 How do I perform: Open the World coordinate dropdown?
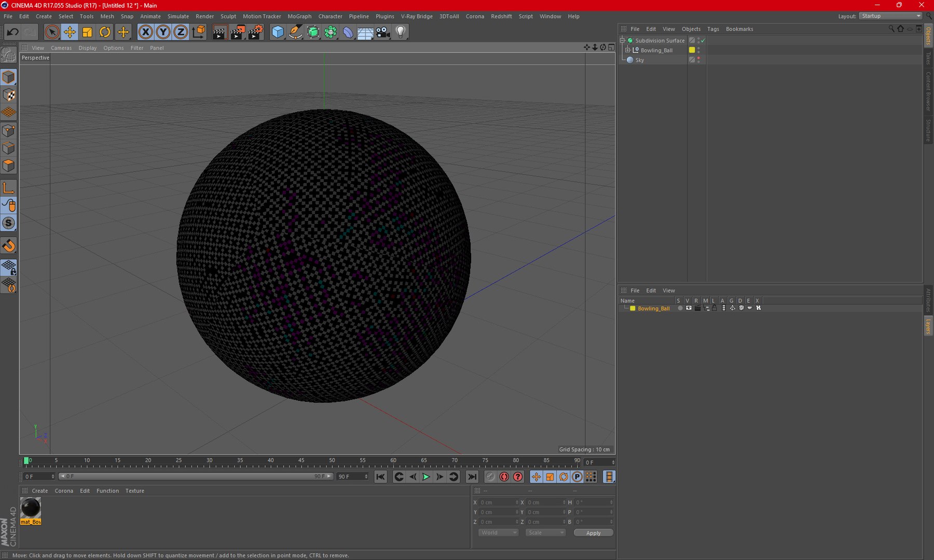click(498, 533)
